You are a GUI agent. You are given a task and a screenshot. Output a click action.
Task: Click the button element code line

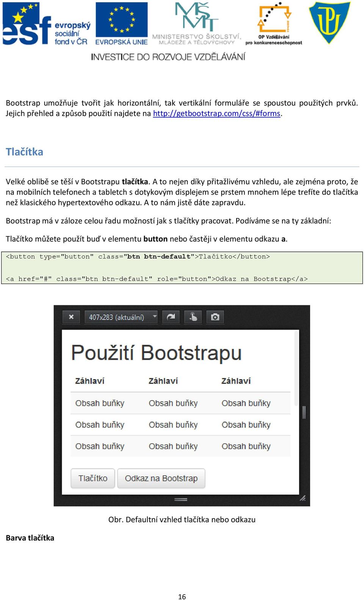coord(138,257)
